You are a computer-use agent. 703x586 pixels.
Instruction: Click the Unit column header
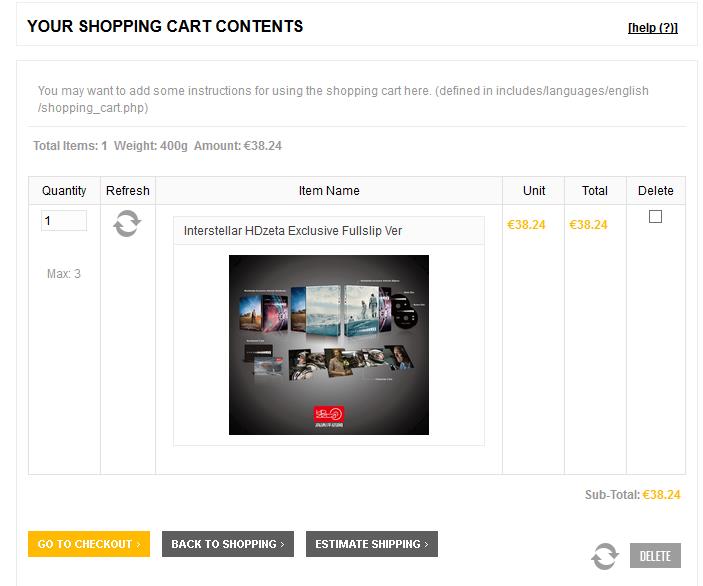pos(534,191)
